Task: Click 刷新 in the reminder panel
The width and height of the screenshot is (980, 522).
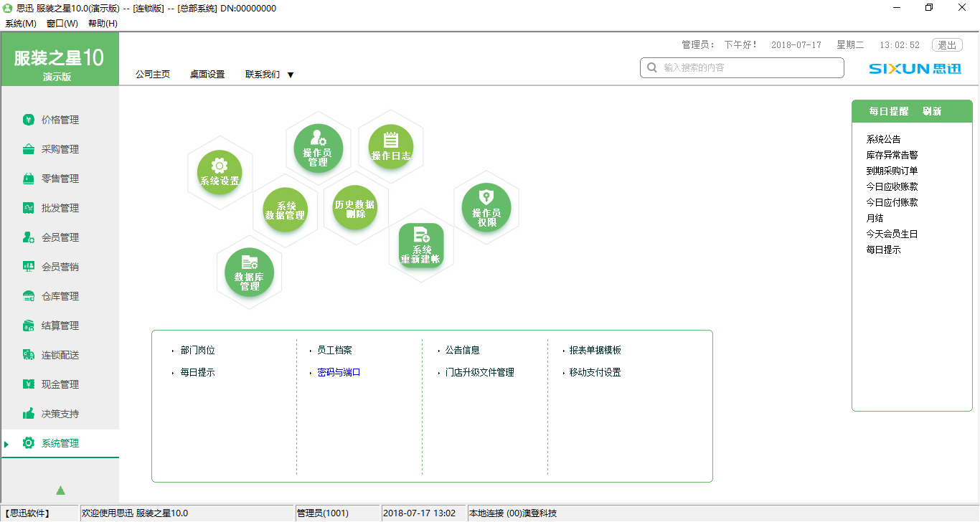Action: (932, 111)
